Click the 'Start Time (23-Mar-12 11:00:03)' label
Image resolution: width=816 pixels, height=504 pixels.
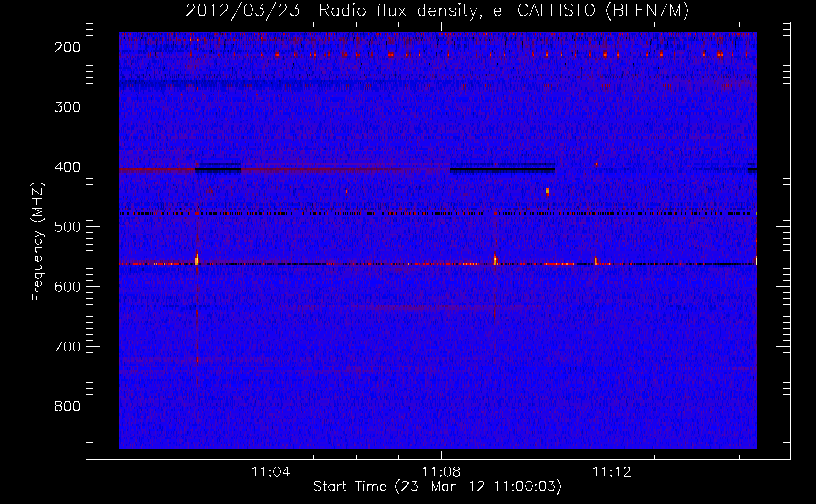click(x=437, y=487)
